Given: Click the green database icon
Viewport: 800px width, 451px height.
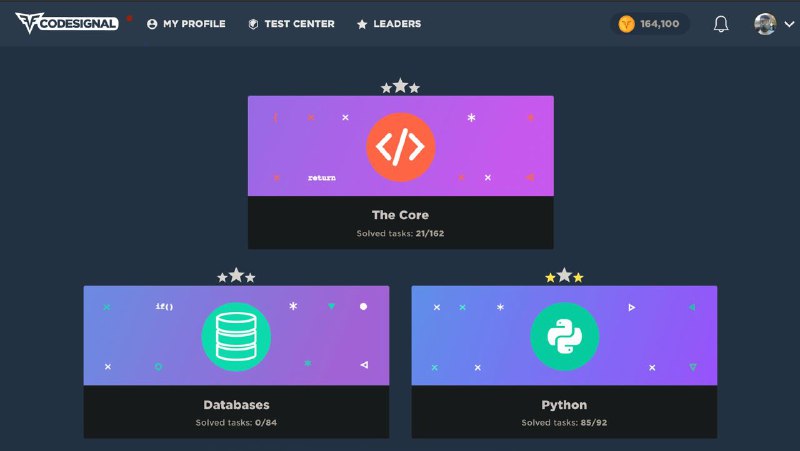Looking at the screenshot, I should point(236,337).
